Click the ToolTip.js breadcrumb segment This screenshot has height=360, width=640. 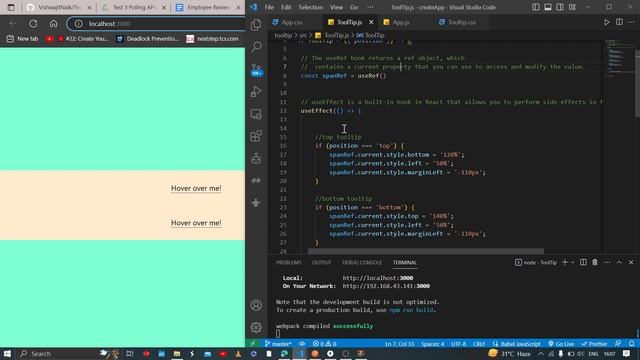337,36
